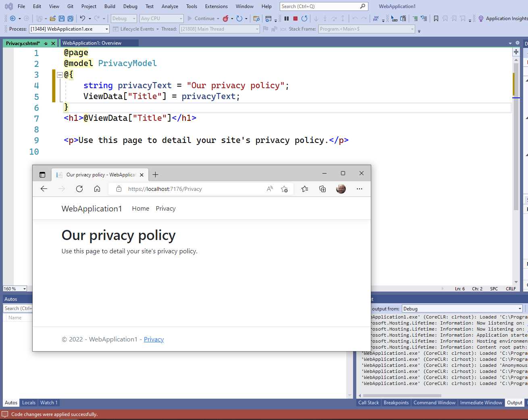Click Privacy link in page footer

pos(154,339)
